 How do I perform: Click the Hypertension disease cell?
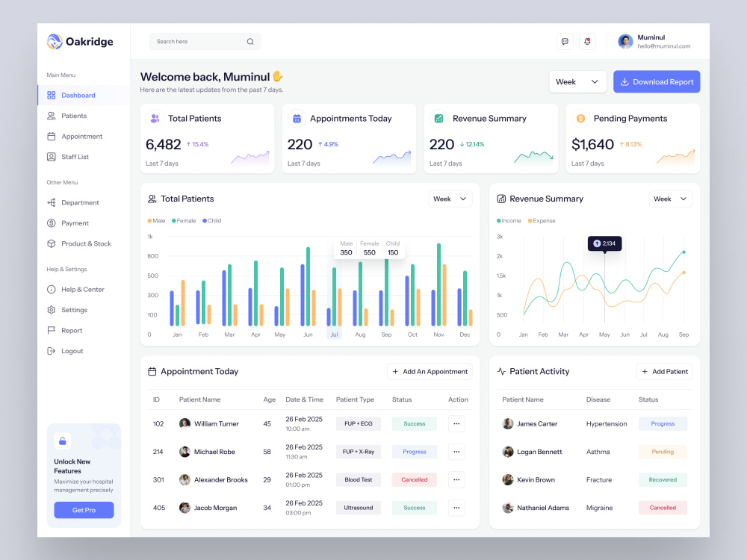point(607,424)
